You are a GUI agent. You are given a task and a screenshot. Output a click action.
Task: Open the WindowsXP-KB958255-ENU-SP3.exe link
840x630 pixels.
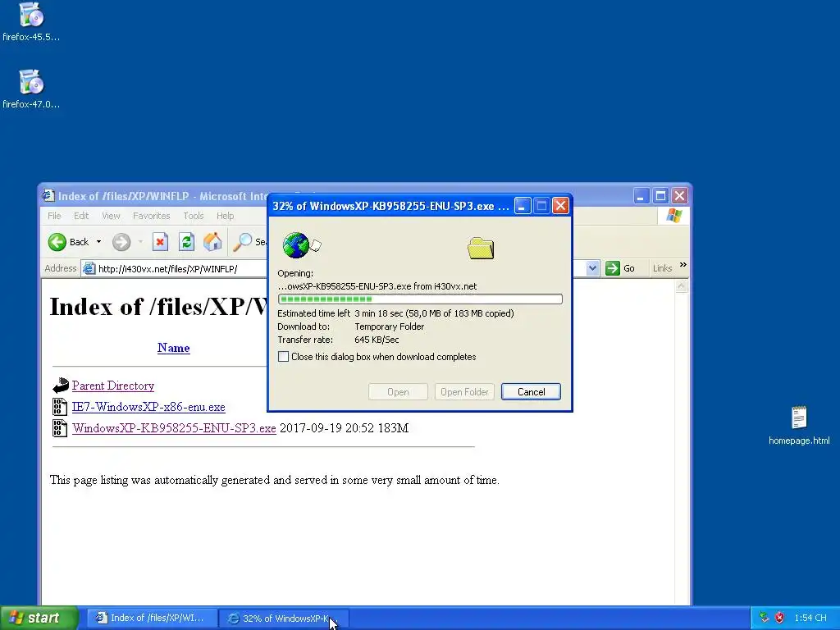pyautogui.click(x=174, y=428)
